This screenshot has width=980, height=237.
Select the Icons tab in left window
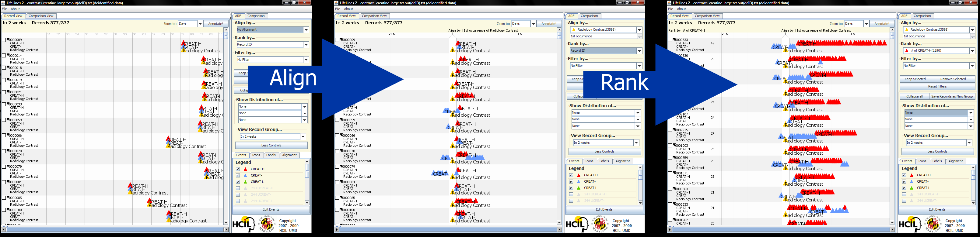(x=256, y=155)
